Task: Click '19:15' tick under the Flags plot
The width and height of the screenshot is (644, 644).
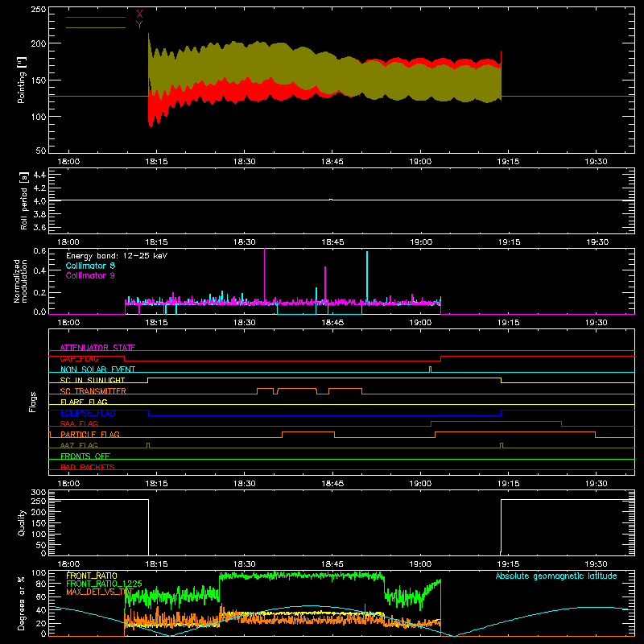Action: 509,484
